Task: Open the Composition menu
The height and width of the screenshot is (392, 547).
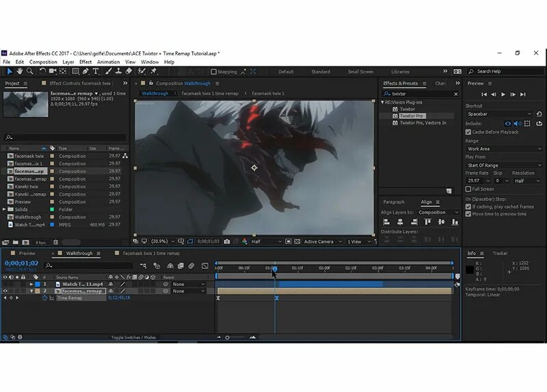Action: click(43, 62)
